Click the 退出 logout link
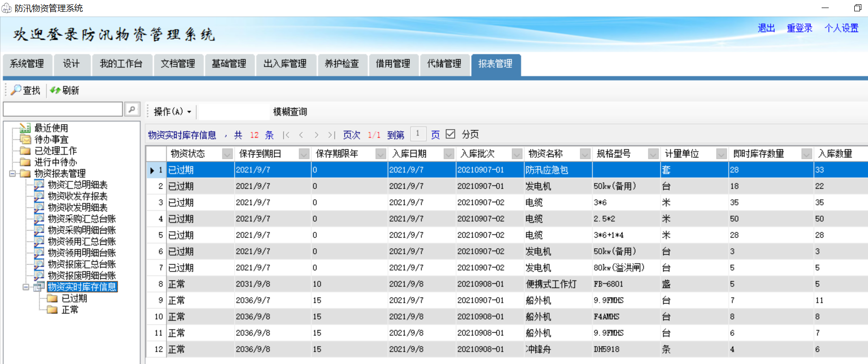 [x=766, y=28]
